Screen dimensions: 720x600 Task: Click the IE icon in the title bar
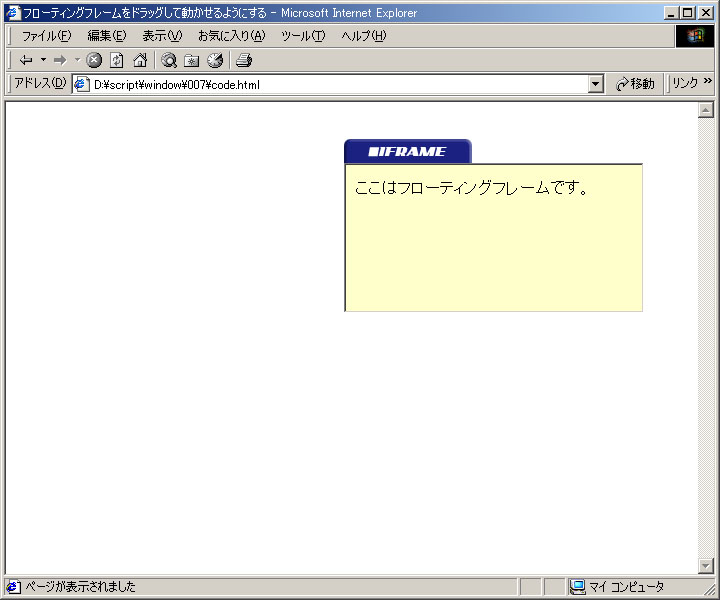[x=13, y=12]
